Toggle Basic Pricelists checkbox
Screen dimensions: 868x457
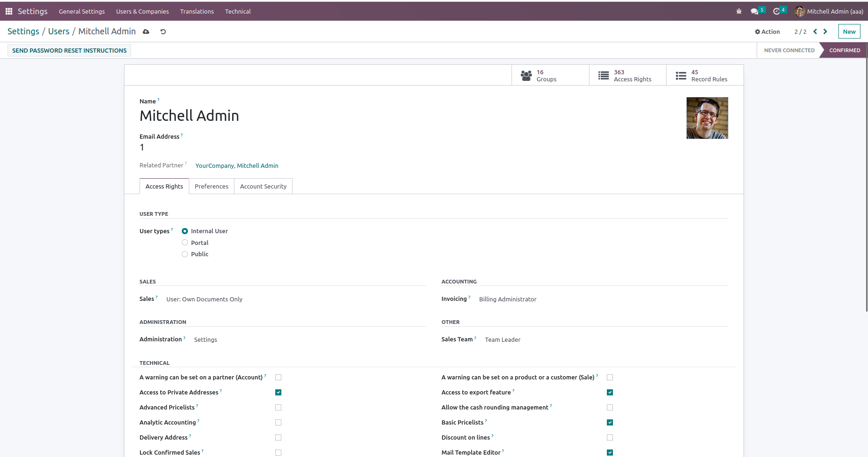[610, 422]
